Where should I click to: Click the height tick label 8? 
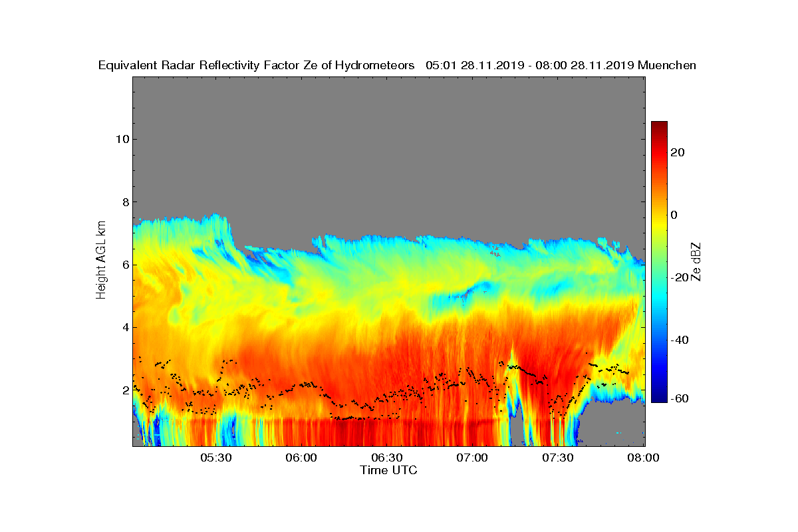pyautogui.click(x=124, y=201)
